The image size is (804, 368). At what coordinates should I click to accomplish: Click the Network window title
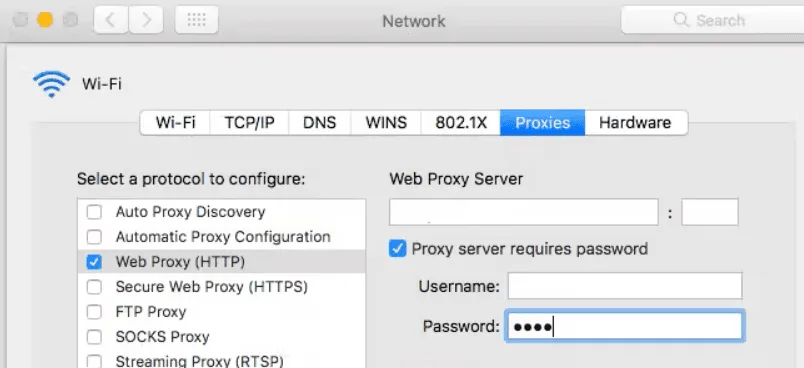(414, 21)
